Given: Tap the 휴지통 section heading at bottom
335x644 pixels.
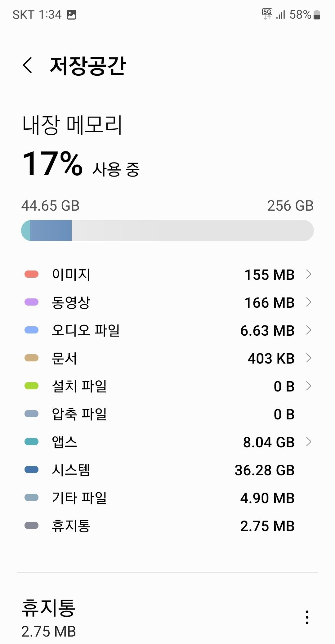Looking at the screenshot, I should [48, 607].
